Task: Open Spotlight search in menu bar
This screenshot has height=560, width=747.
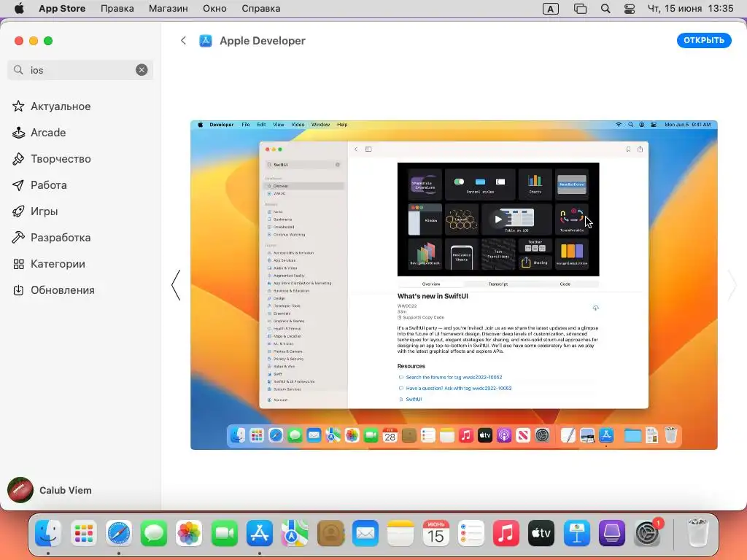Action: coord(605,9)
